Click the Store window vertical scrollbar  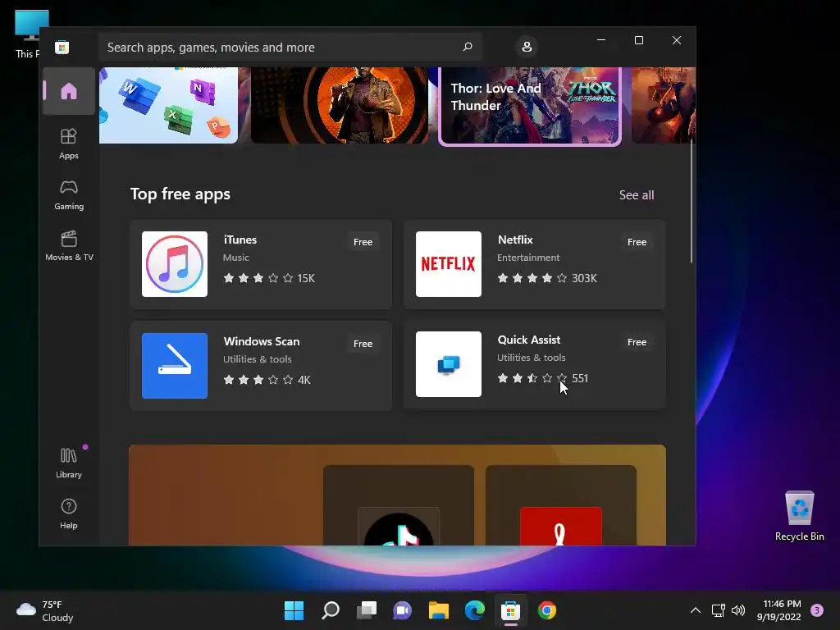click(x=692, y=203)
